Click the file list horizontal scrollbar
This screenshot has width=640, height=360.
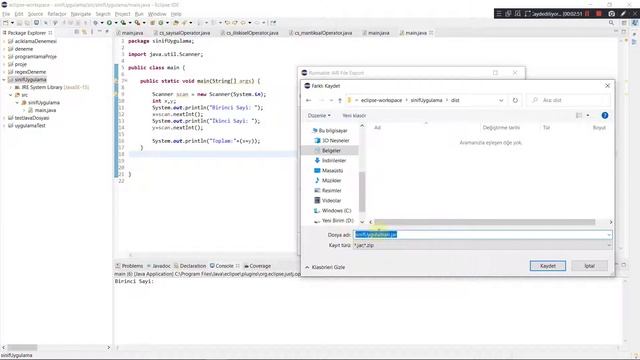pyautogui.click(x=485, y=222)
